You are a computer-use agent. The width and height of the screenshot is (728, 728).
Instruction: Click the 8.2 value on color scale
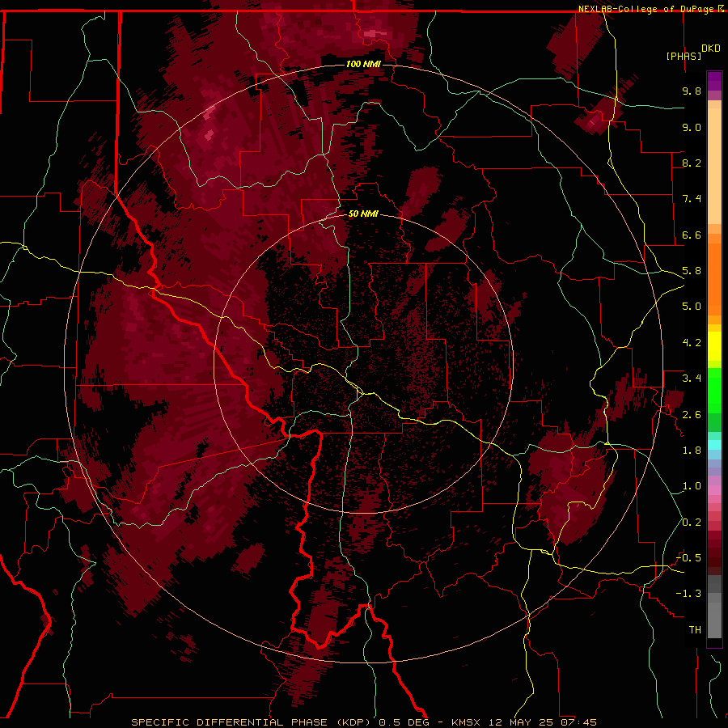692,163
